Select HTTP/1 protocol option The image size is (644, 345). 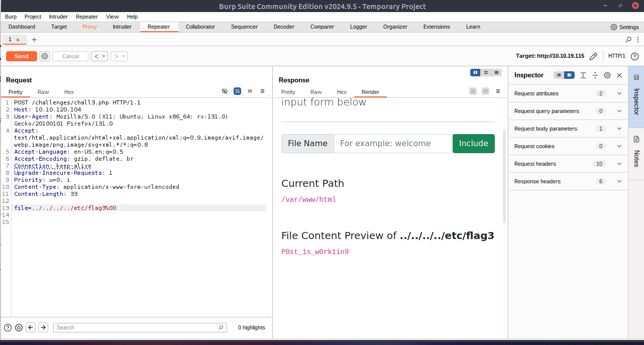coord(616,56)
